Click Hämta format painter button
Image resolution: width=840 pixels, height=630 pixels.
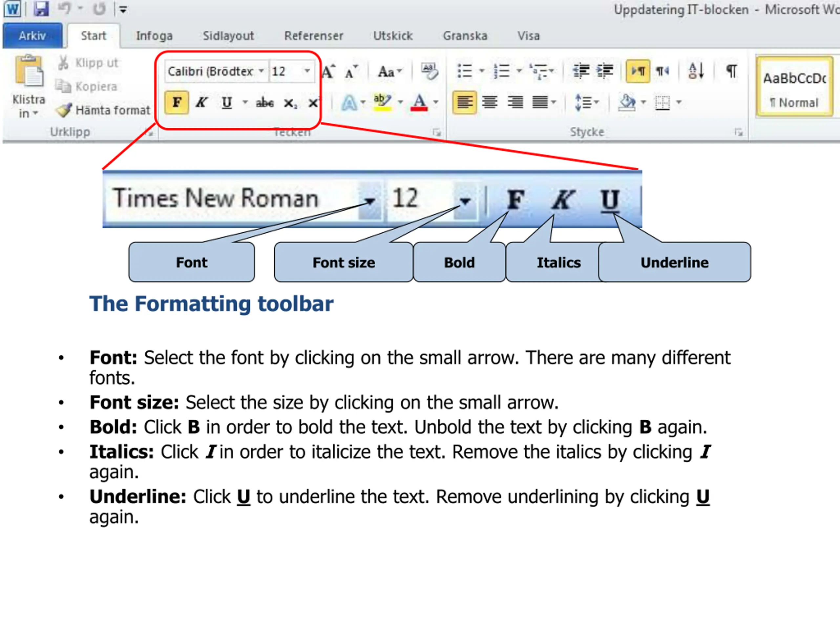click(103, 110)
